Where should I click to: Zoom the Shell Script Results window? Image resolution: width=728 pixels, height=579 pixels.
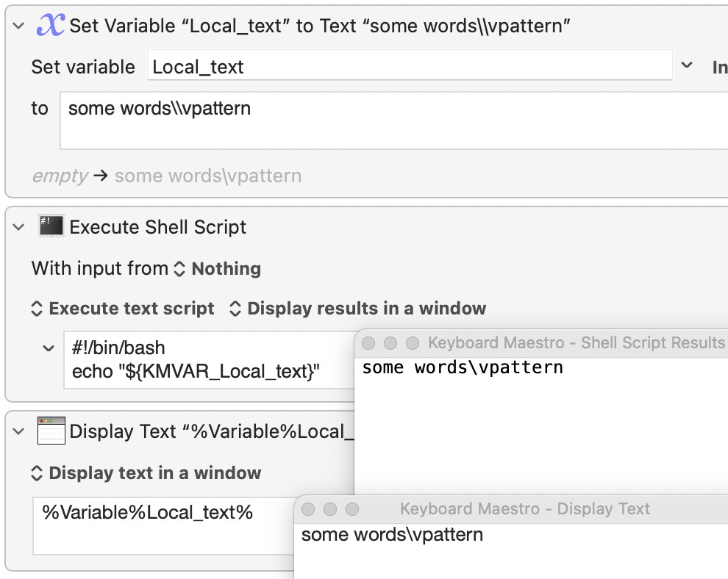click(x=413, y=343)
